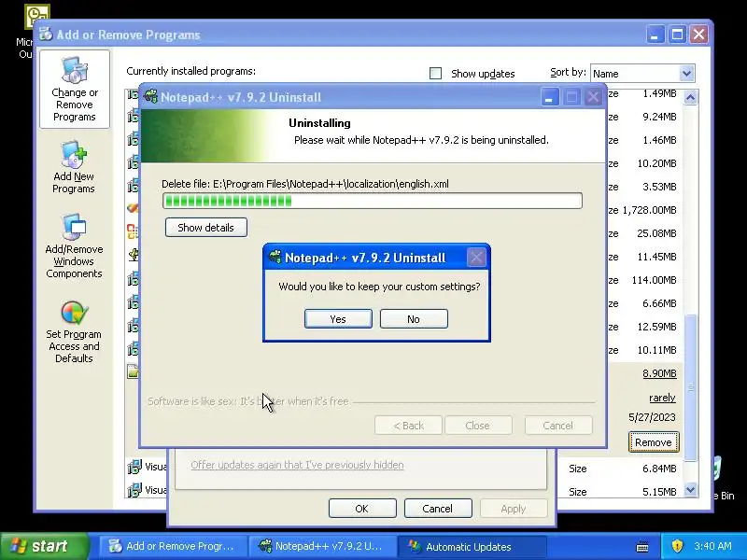Click the Add or Remove Programs title icon
747x560 pixels.
pyautogui.click(x=46, y=35)
